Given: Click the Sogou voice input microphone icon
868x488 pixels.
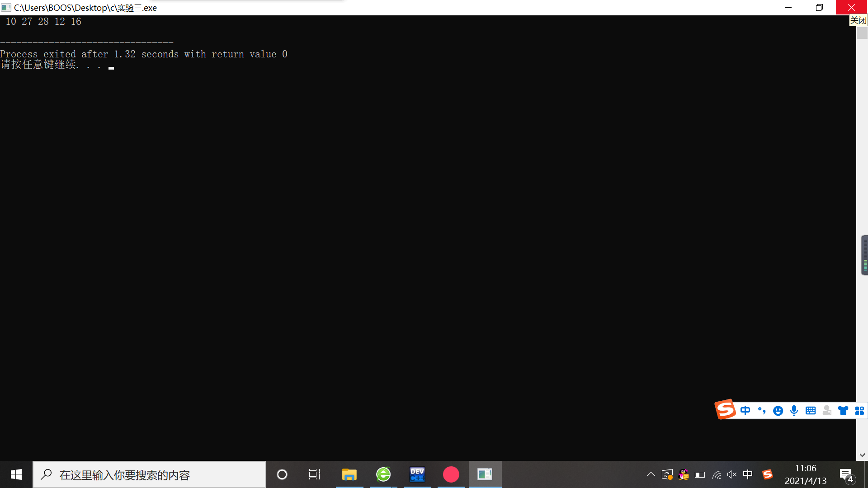Looking at the screenshot, I should (x=794, y=410).
